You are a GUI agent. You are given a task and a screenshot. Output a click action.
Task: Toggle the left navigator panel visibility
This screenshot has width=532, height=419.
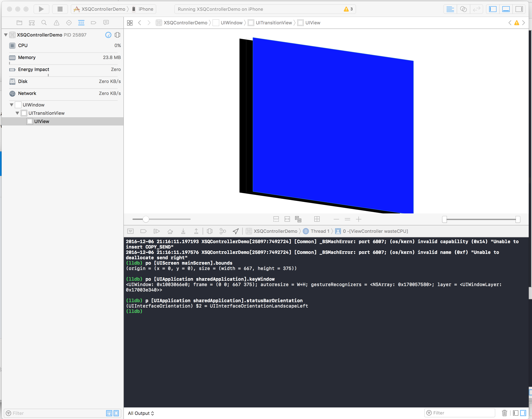pos(493,9)
